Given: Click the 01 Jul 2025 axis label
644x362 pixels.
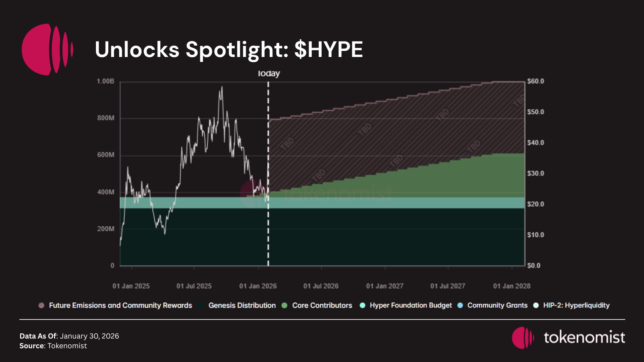Looking at the screenshot, I should (x=194, y=286).
